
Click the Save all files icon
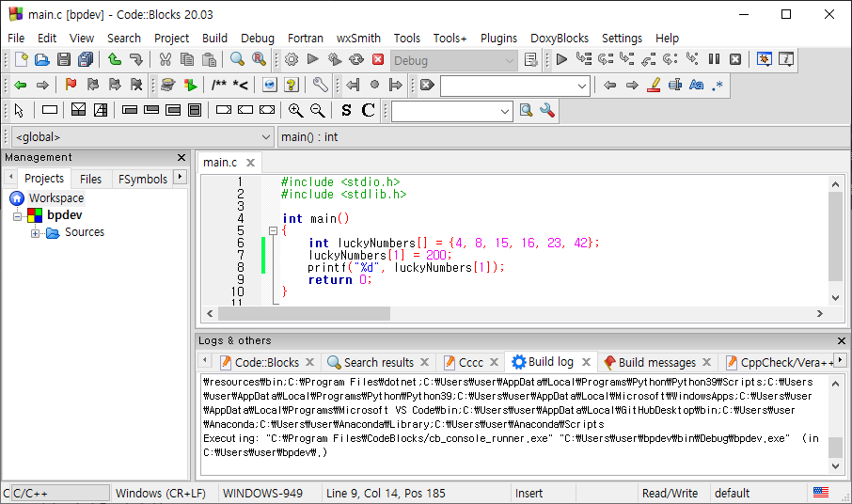(x=86, y=59)
